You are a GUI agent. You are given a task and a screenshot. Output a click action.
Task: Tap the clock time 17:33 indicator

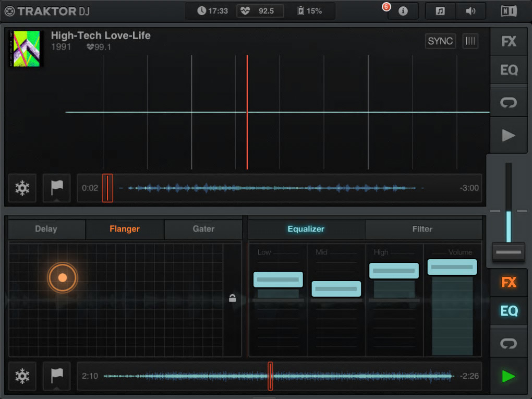[x=212, y=11]
